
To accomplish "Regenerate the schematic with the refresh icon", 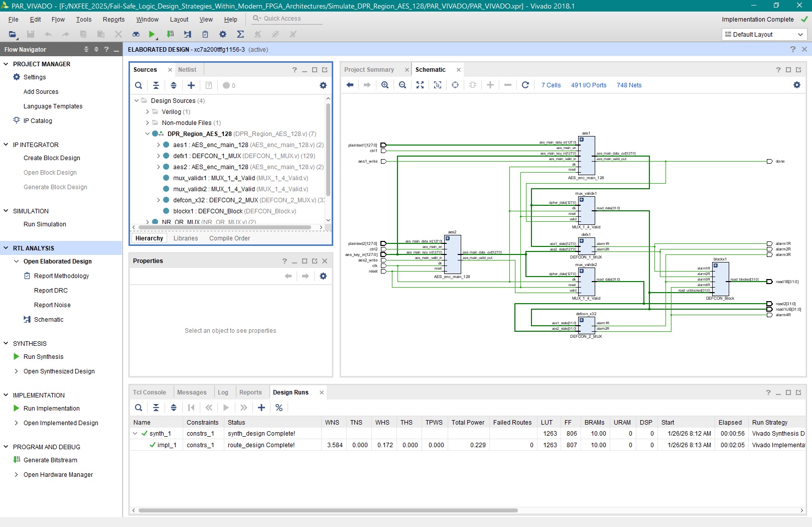I will tap(525, 85).
